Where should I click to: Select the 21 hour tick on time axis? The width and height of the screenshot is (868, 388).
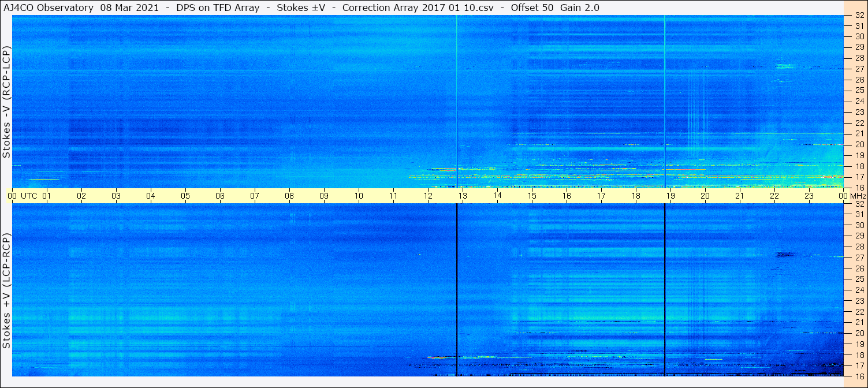coord(740,196)
